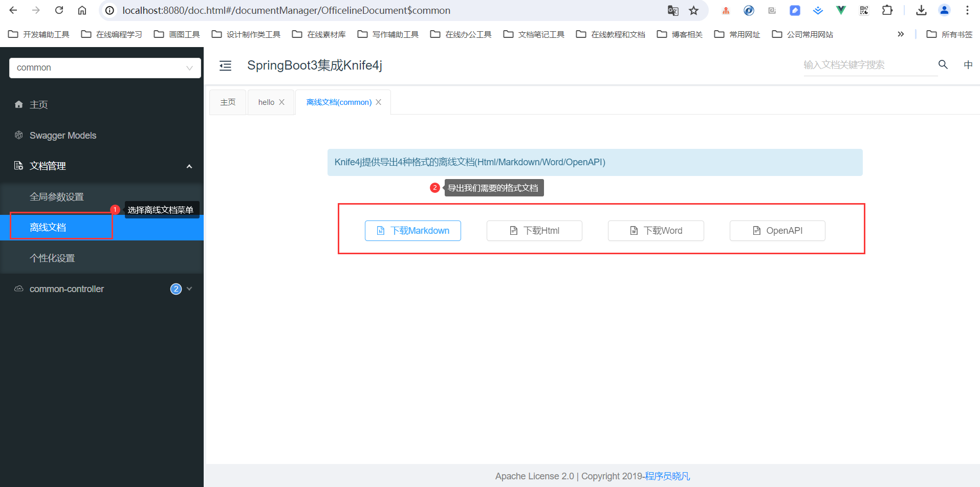Screen dimensions: 980x487
Task: Open the 在线办公工具 bookmark folder
Action: [x=461, y=34]
